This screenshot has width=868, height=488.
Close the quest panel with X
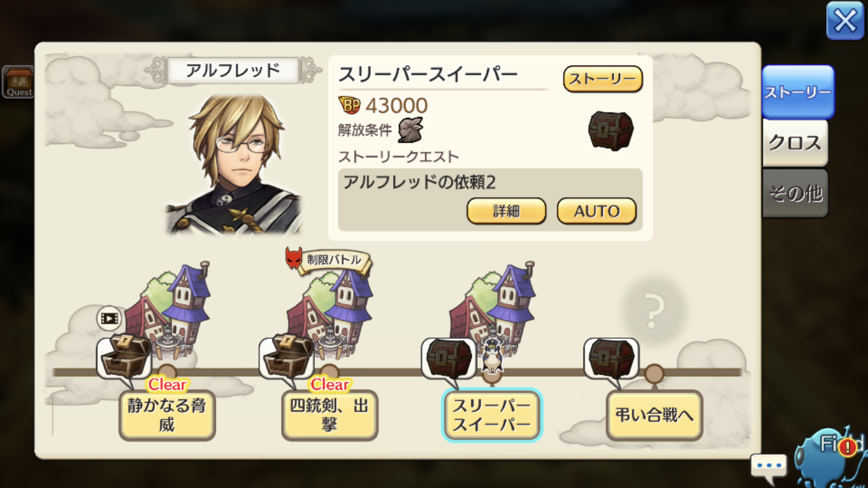845,21
